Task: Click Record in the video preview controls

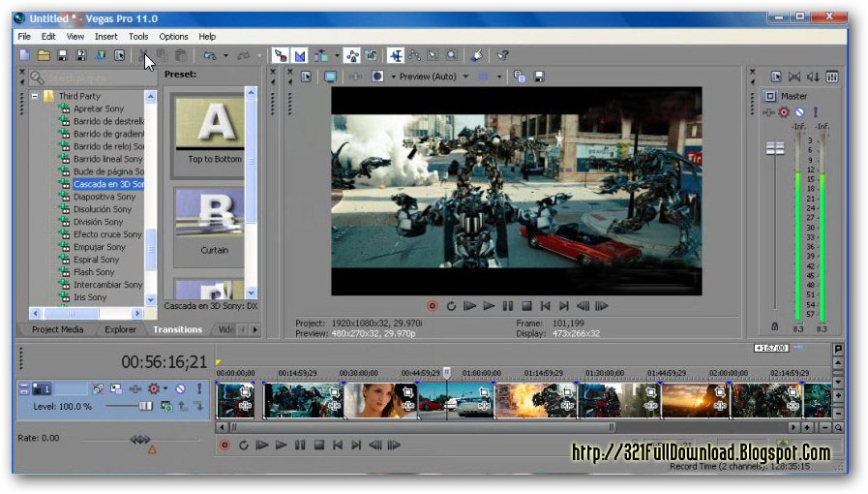Action: 433,306
